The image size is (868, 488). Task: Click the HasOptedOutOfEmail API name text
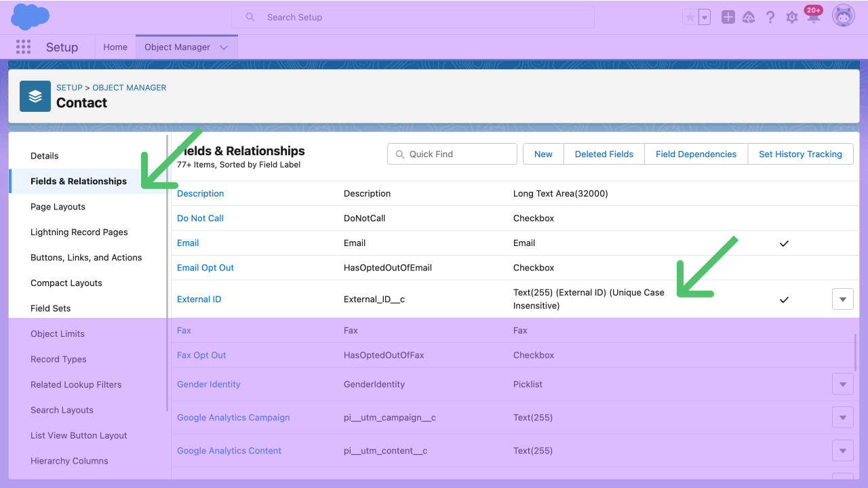coord(388,268)
